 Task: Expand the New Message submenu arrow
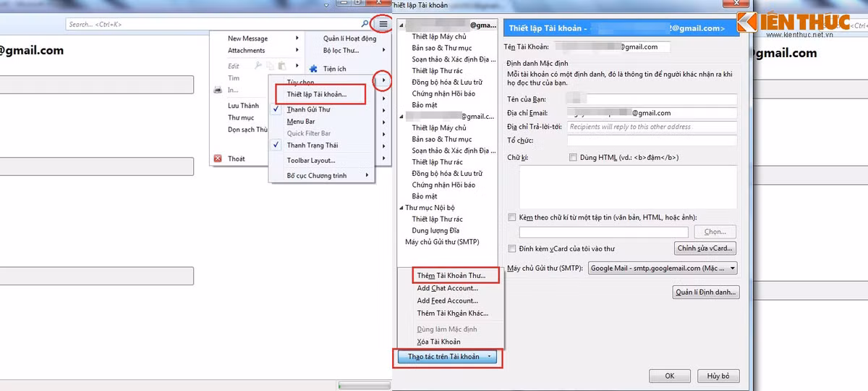297,38
